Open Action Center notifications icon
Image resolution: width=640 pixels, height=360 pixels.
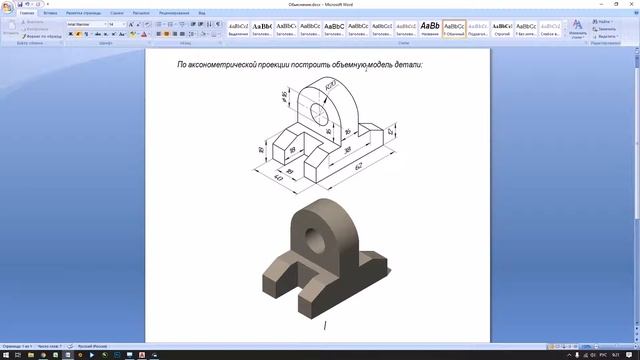(629, 356)
